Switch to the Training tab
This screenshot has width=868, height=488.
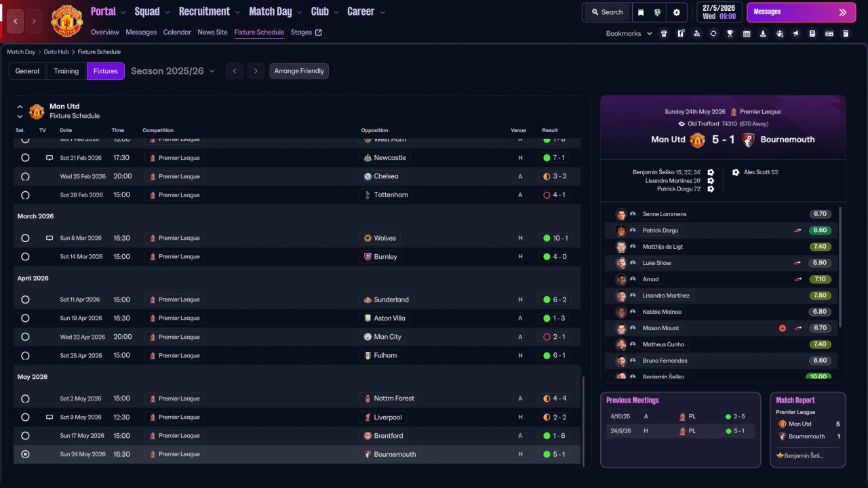(66, 71)
